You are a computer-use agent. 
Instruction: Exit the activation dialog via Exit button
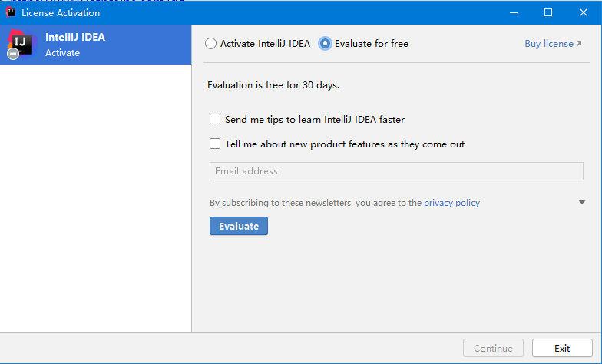click(562, 348)
